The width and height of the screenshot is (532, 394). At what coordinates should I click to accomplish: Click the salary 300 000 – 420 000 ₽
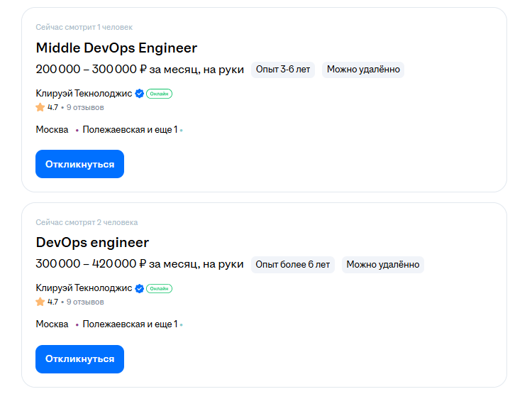(x=140, y=264)
